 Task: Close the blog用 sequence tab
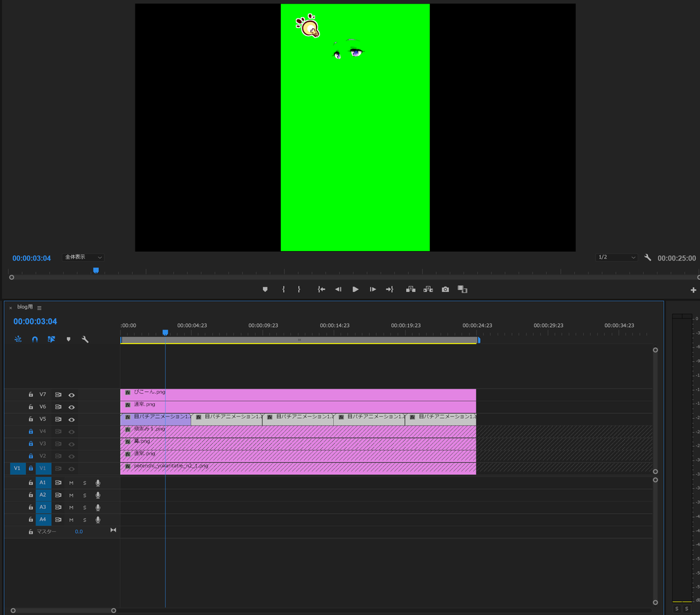tap(11, 308)
